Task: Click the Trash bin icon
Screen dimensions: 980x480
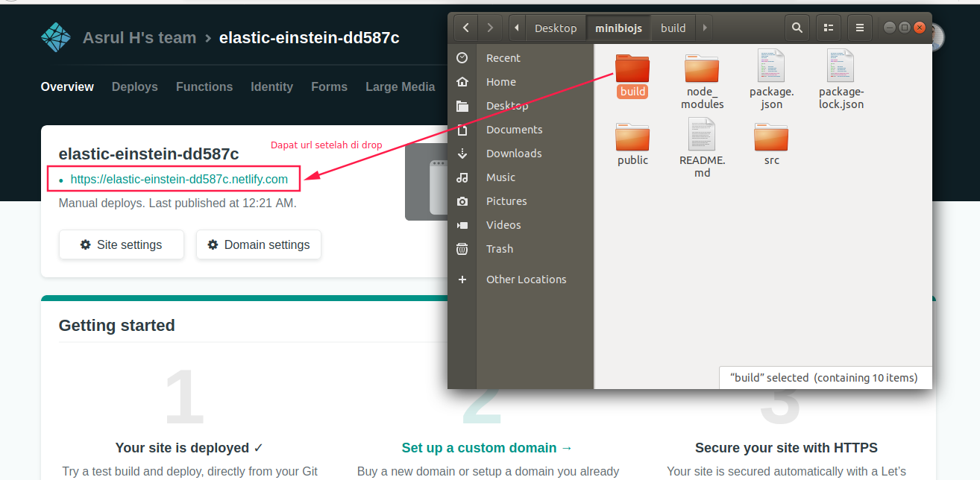Action: tap(462, 249)
